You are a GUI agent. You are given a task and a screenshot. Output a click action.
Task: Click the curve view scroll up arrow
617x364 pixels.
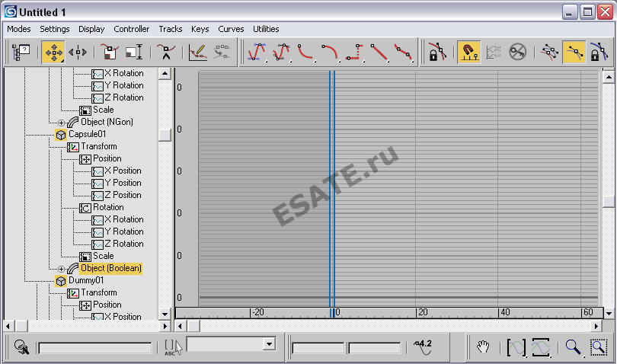pos(609,77)
